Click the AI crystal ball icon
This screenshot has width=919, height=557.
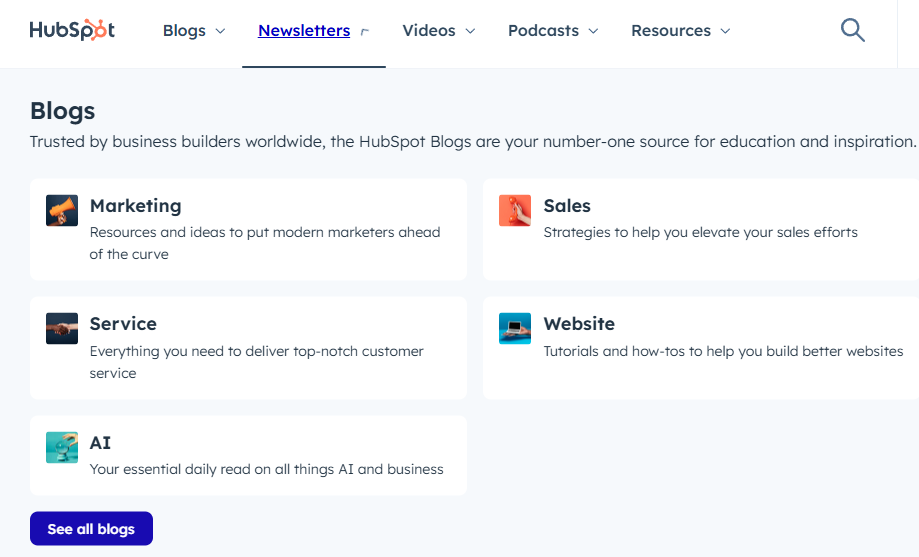62,447
